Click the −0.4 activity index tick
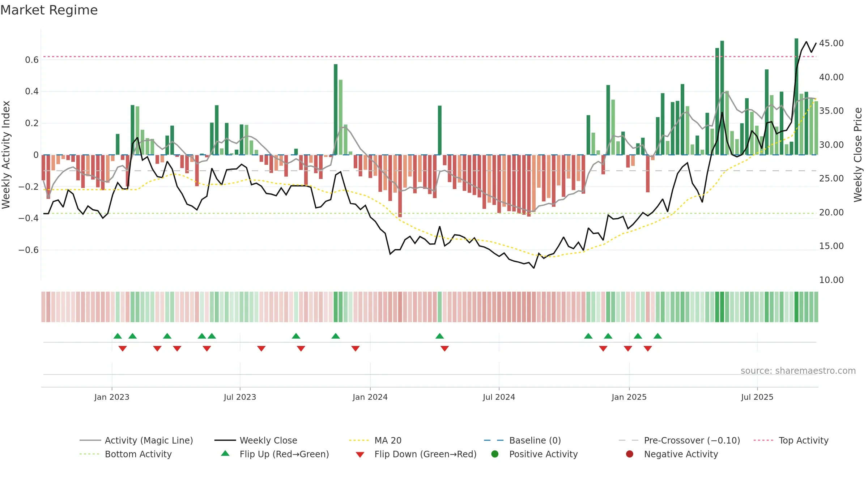868x488 pixels. pyautogui.click(x=29, y=218)
